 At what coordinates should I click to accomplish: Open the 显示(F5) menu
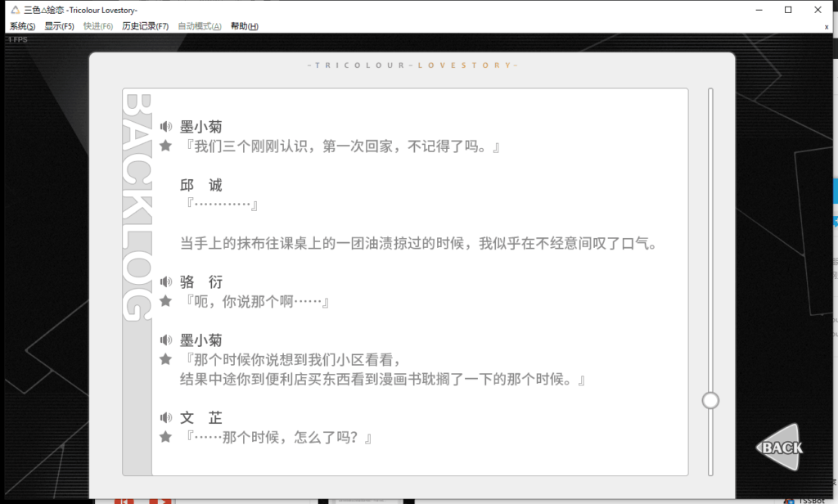(59, 26)
